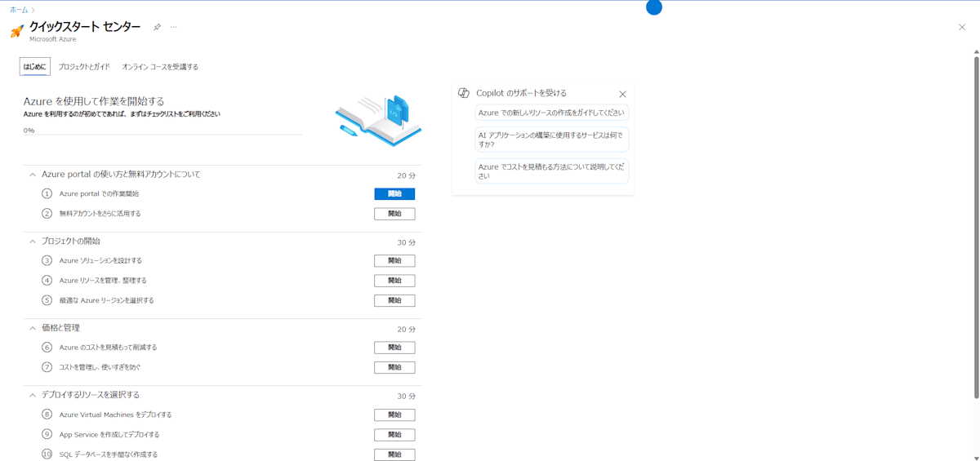Start Azure Virtual Machines をデプロイする step

[394, 414]
